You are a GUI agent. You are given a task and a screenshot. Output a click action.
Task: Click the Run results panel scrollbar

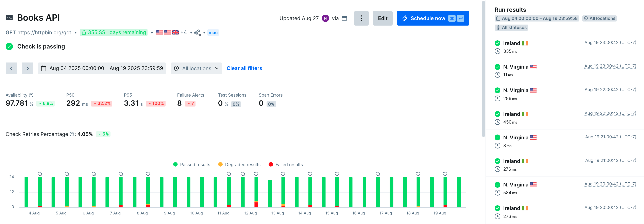483,69
